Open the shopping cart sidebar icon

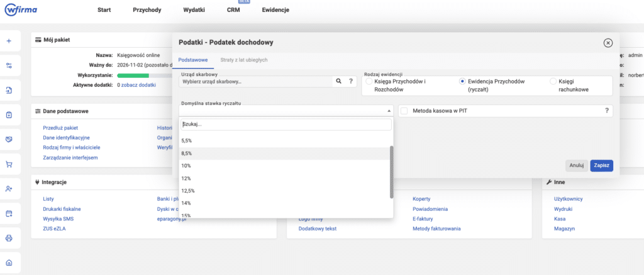click(x=9, y=164)
